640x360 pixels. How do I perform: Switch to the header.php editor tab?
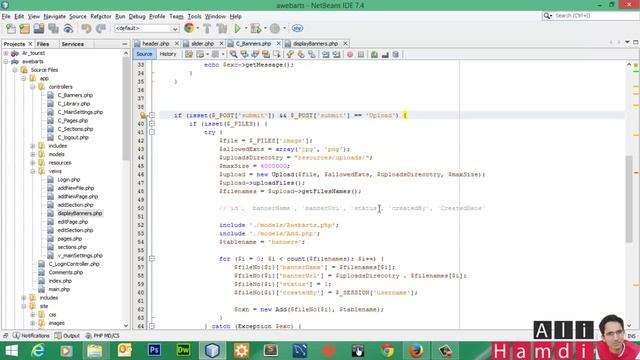point(156,43)
